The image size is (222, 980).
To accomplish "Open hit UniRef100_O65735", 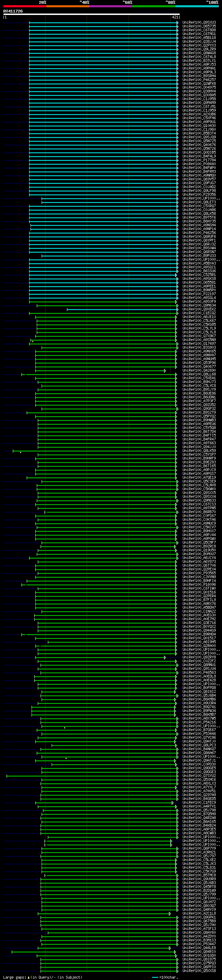I will (199, 26).
